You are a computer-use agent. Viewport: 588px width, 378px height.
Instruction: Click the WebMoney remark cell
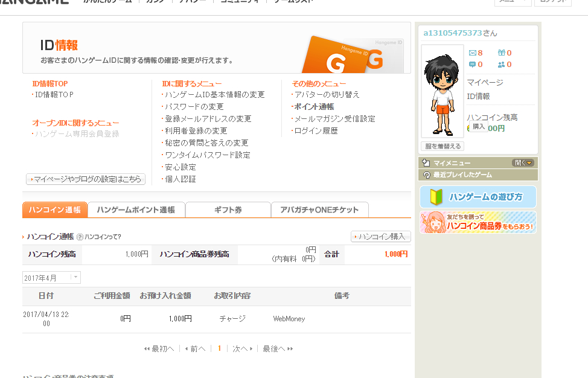[289, 319]
